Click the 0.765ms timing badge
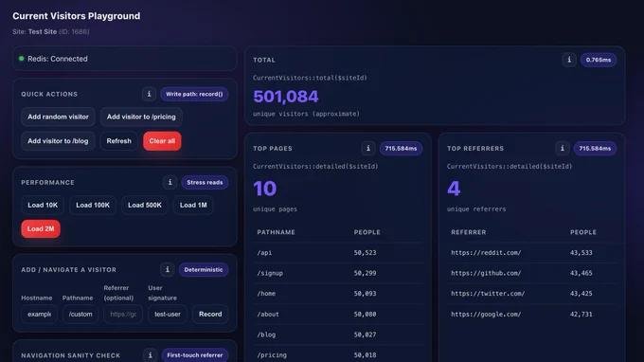The width and height of the screenshot is (644, 362). [x=599, y=60]
